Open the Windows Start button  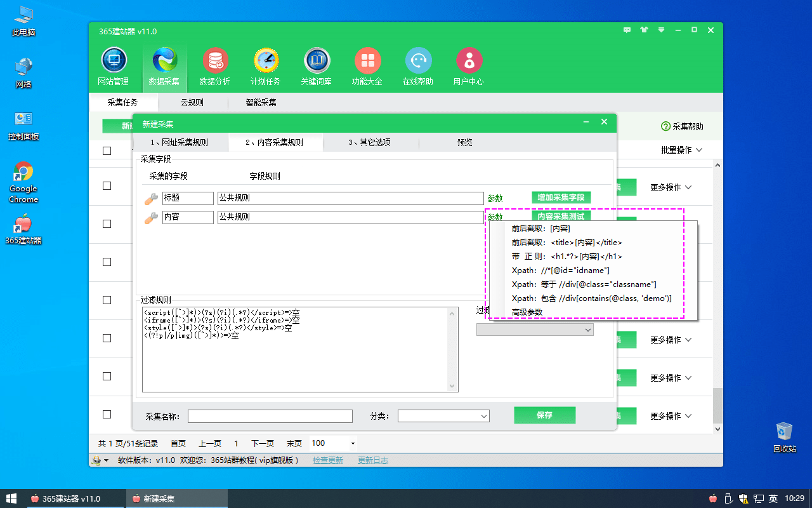(11, 498)
